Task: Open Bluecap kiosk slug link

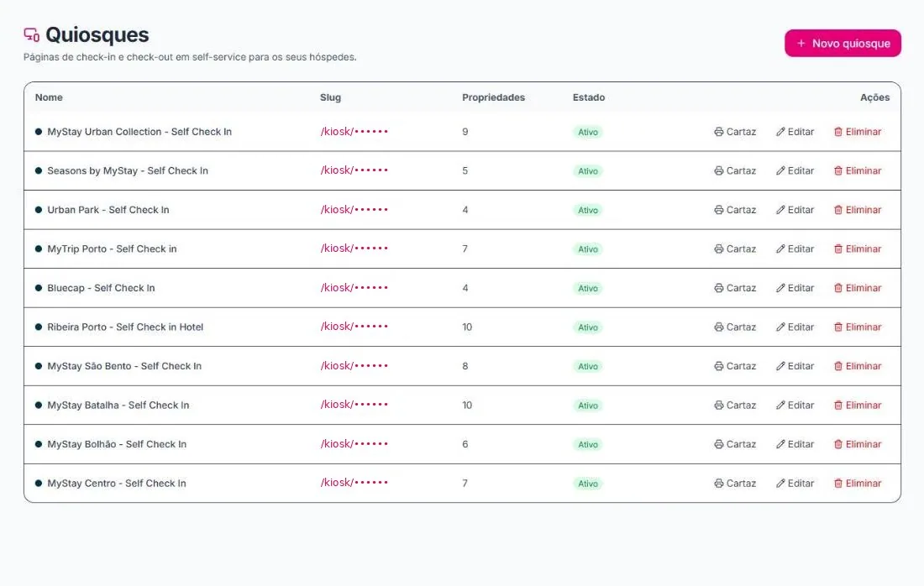Action: coord(354,288)
